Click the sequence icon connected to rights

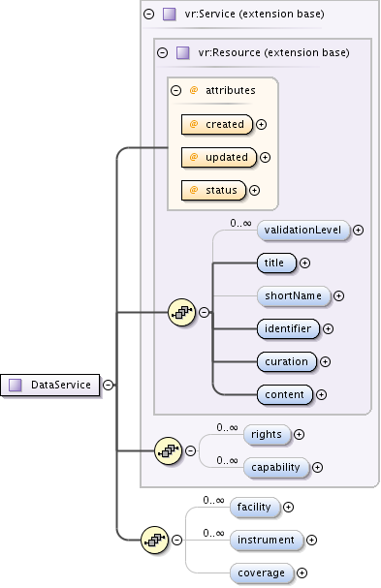click(168, 450)
